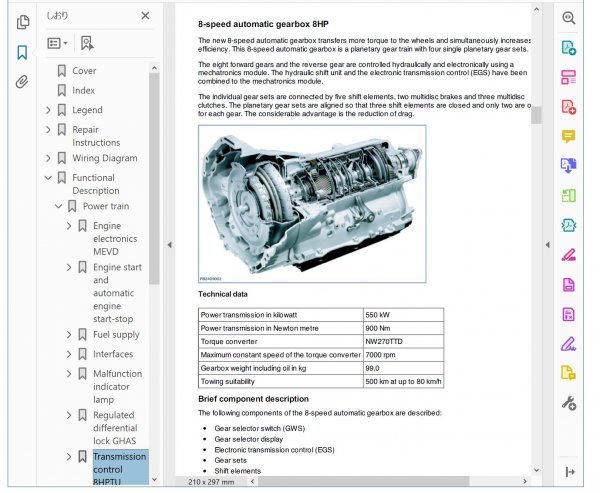Open the Export PDF tool icon
This screenshot has height=493, width=600.
(x=568, y=166)
